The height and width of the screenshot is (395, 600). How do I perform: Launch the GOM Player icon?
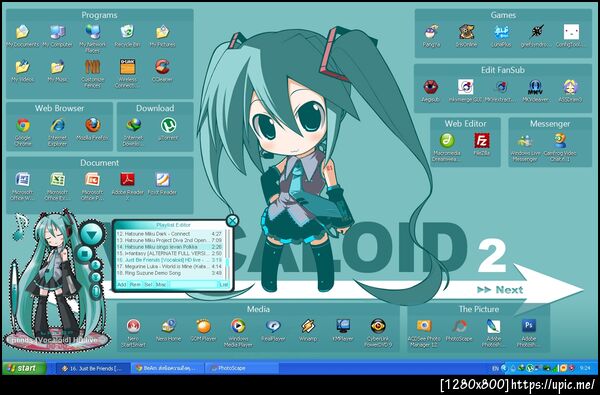coord(204,326)
